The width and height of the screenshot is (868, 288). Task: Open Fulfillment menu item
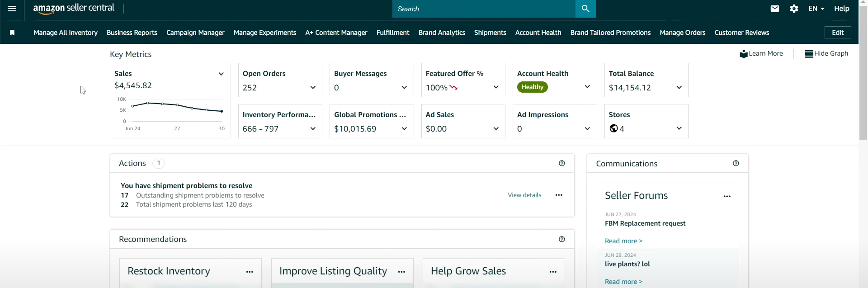point(393,33)
